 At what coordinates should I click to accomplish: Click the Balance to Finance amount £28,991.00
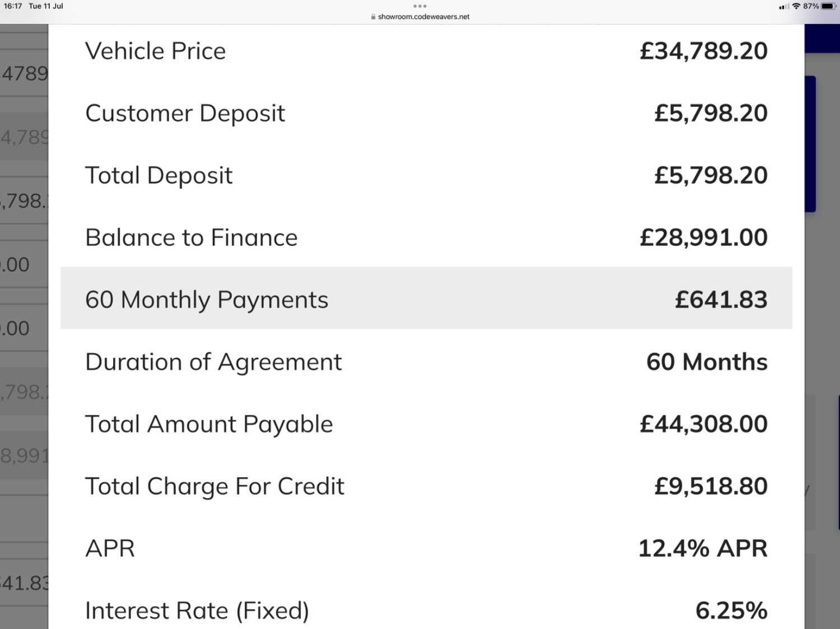(704, 237)
